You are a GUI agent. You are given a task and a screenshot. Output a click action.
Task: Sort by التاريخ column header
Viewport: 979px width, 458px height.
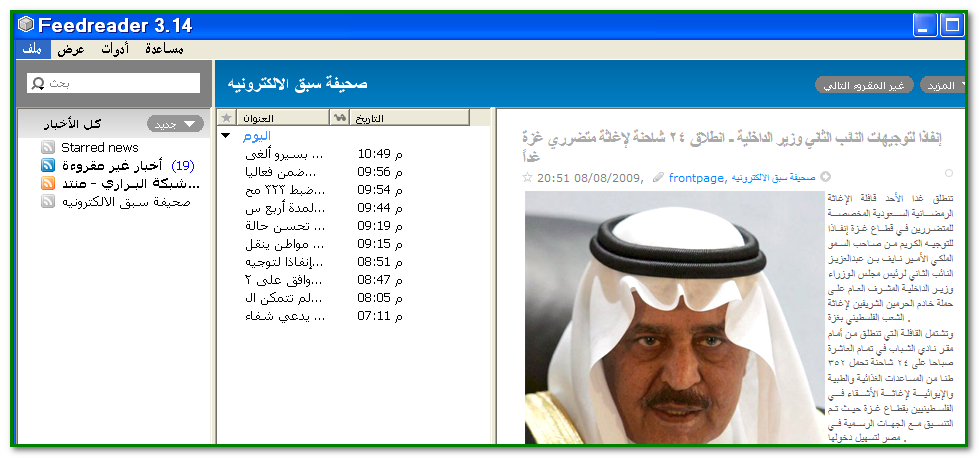pos(410,117)
